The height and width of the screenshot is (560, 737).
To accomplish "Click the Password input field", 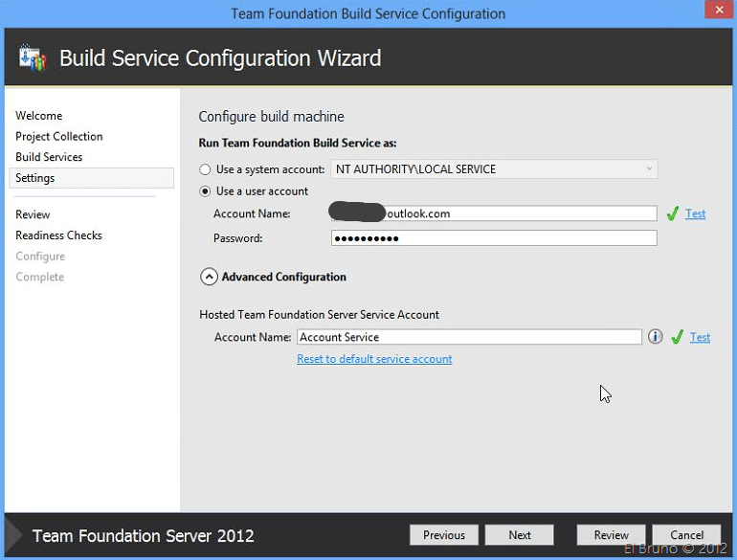I will click(494, 238).
